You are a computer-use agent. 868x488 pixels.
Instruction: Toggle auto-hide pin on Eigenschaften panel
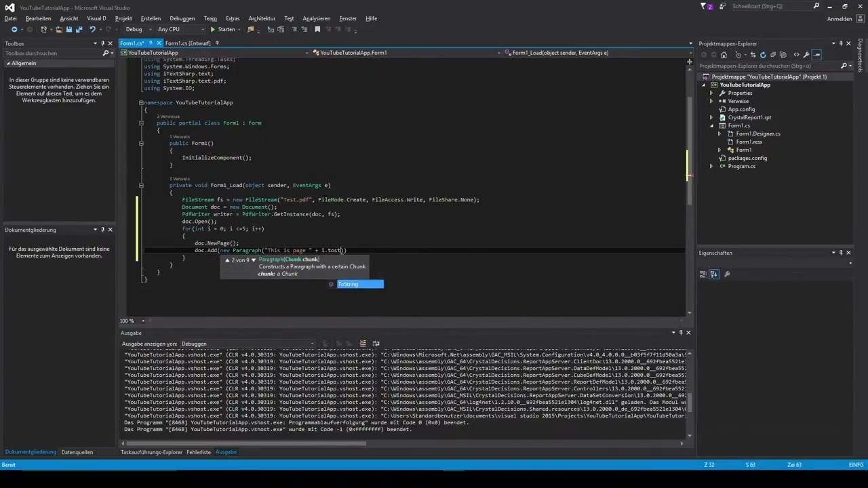click(x=840, y=253)
